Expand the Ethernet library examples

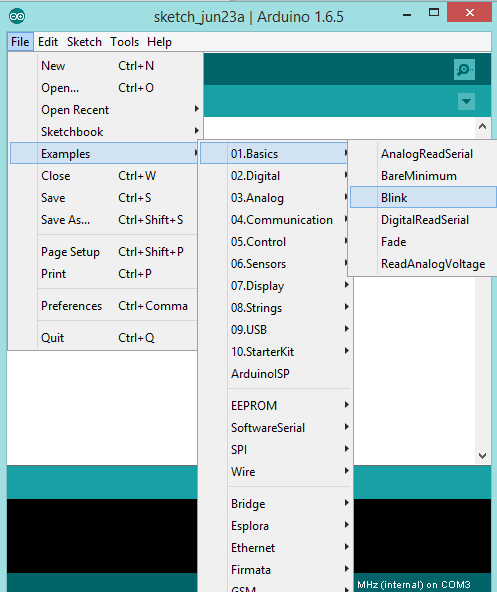click(x=275, y=547)
